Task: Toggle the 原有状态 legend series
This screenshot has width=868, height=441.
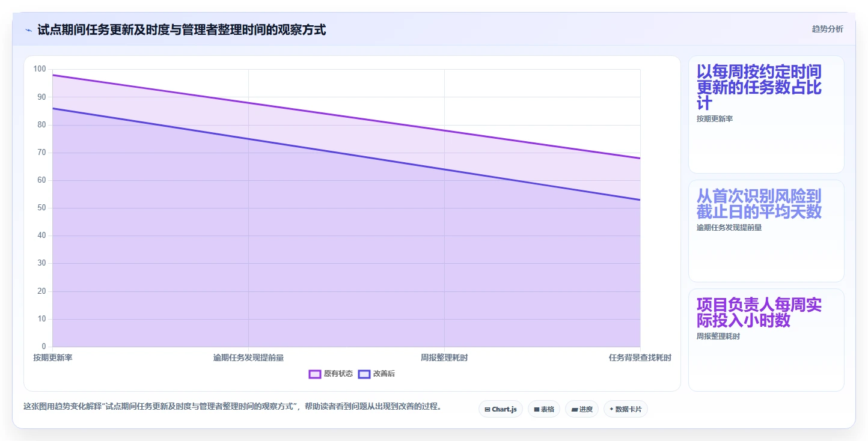Action: click(331, 374)
